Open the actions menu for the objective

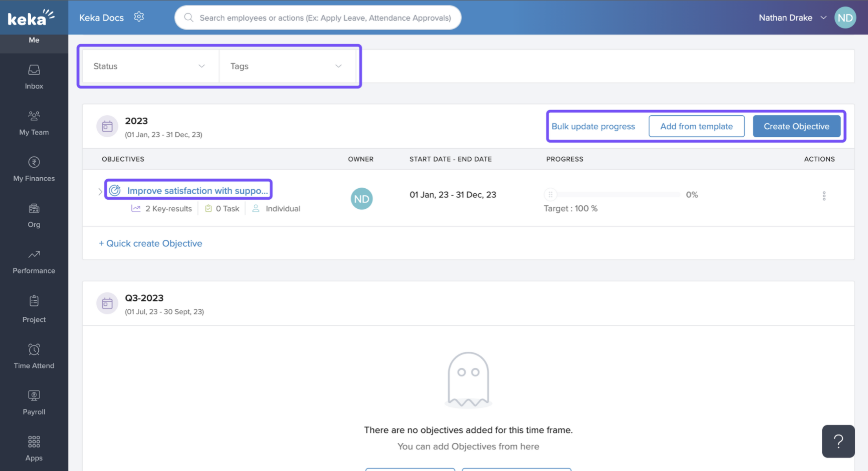(825, 195)
